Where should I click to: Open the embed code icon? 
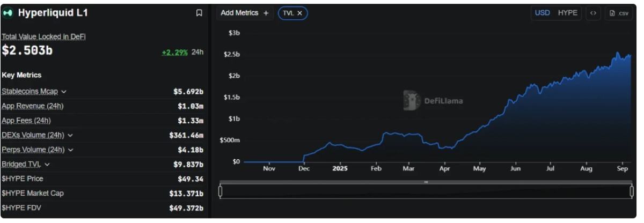(593, 13)
